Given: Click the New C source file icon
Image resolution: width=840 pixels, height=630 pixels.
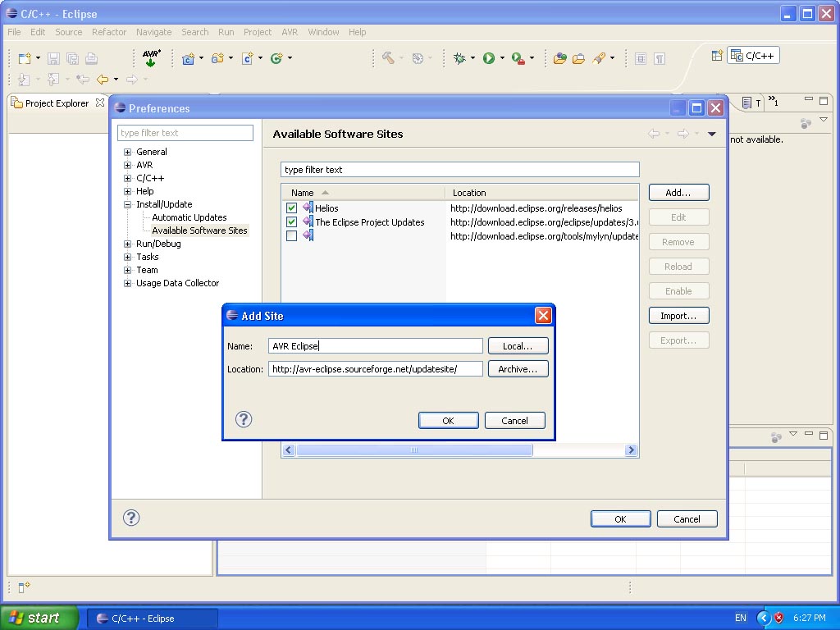Looking at the screenshot, I should [x=247, y=58].
